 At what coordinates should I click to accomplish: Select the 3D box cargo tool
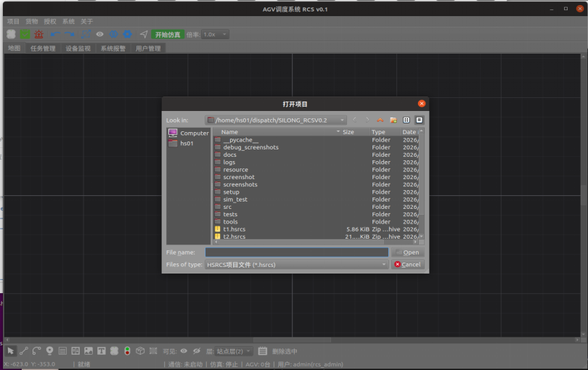click(140, 351)
